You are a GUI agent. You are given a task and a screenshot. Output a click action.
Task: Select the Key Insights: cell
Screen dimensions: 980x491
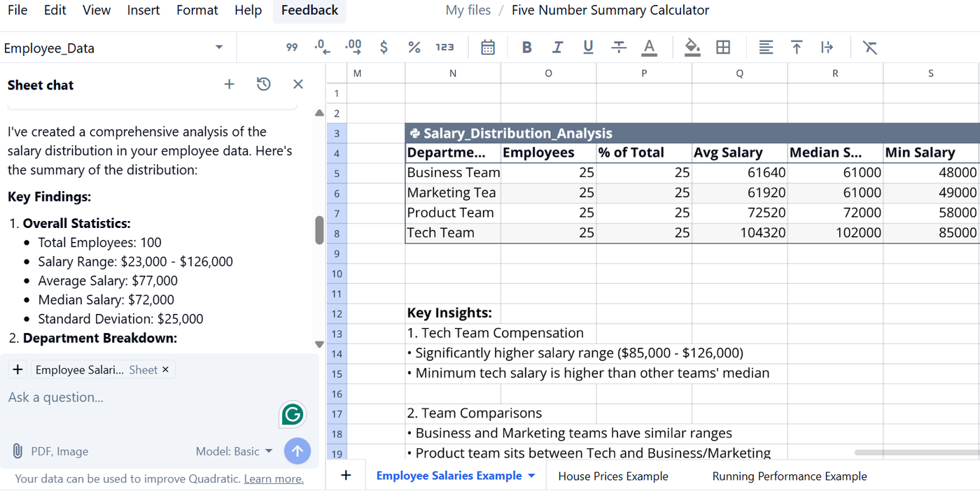pyautogui.click(x=453, y=313)
